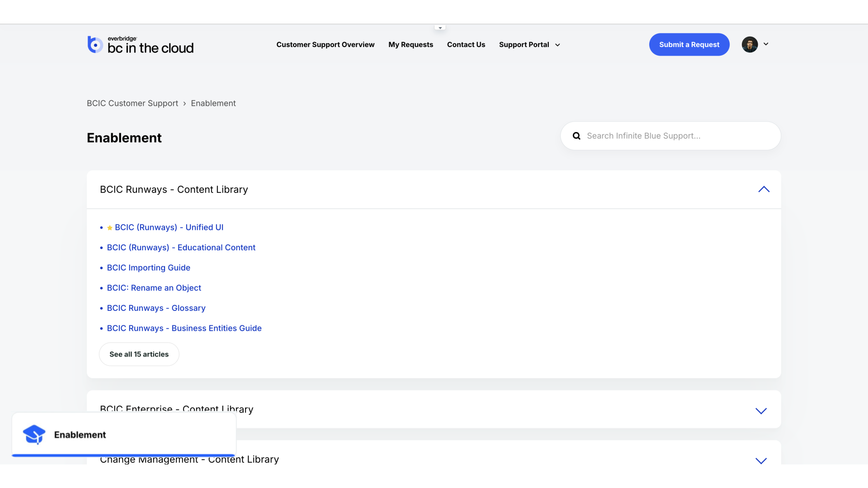The height and width of the screenshot is (488, 868).
Task: Open the Contact Us page
Action: tap(466, 45)
